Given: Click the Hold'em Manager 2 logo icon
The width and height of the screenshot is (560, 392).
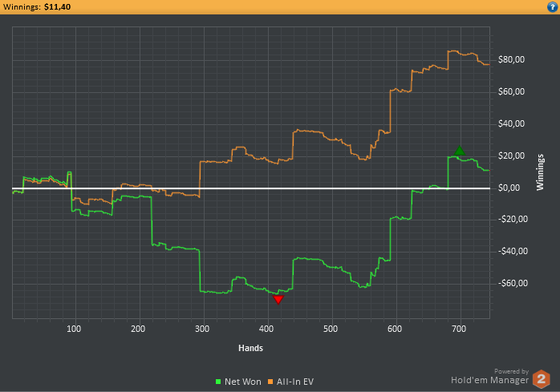Looking at the screenshot, I should point(542,379).
